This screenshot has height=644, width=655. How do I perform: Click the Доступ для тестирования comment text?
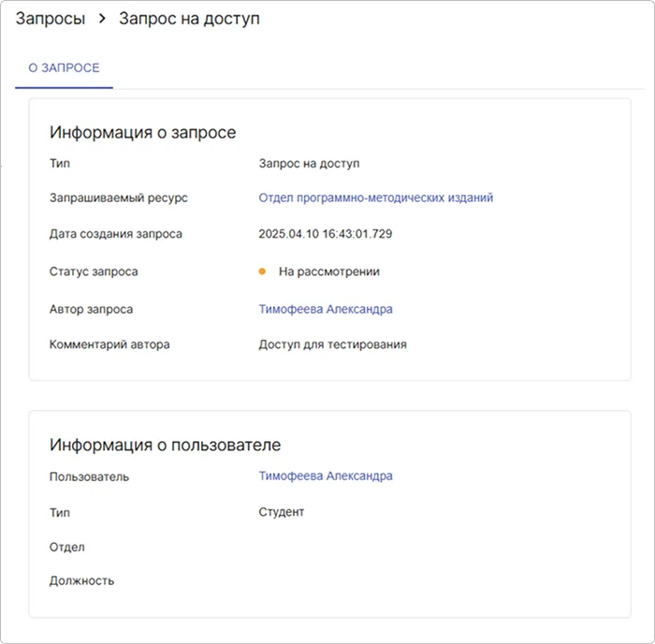coord(332,344)
